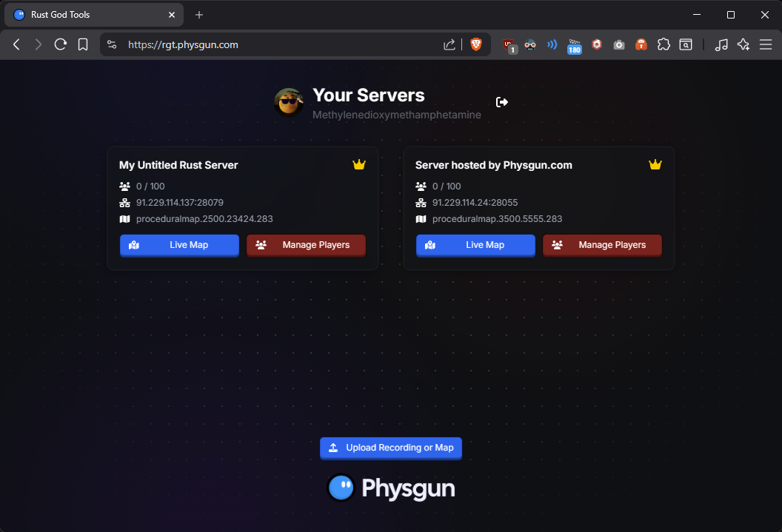Click the Upload Recording or Map button
782x532 pixels.
pyautogui.click(x=391, y=448)
